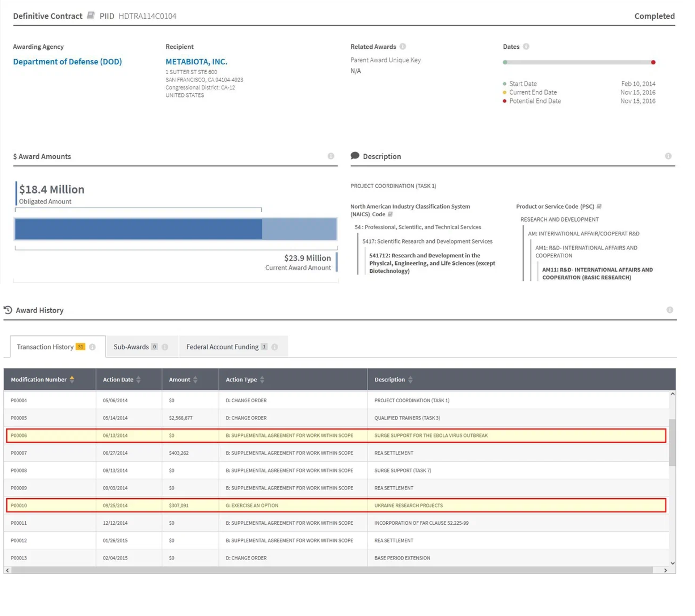Sort by Amount column arrows
Image resolution: width=695 pixels, height=616 pixels.
click(x=195, y=380)
